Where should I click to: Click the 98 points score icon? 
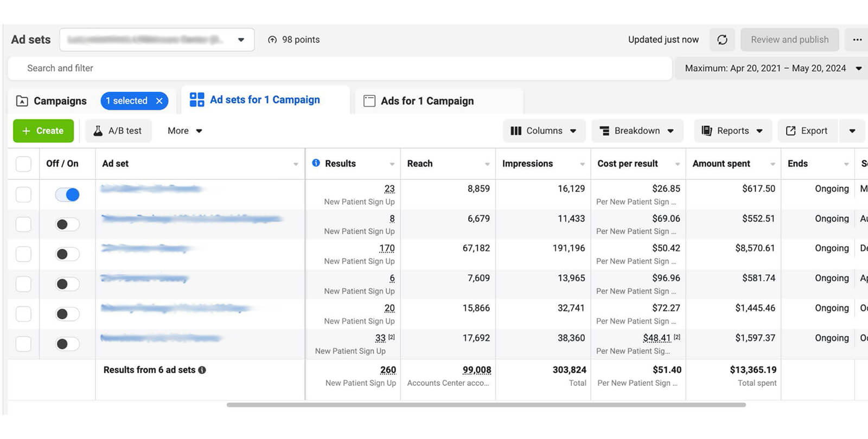272,40
